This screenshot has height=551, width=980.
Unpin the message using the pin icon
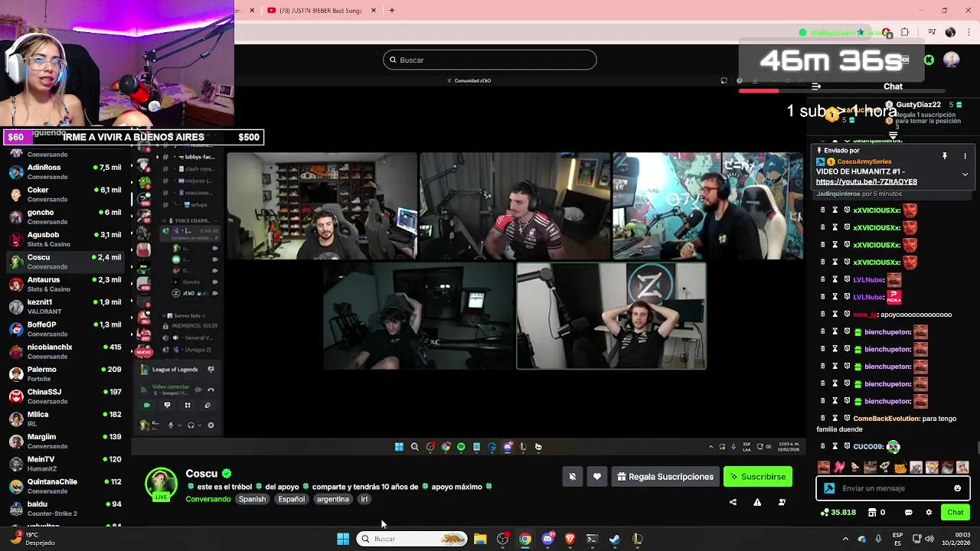point(945,156)
